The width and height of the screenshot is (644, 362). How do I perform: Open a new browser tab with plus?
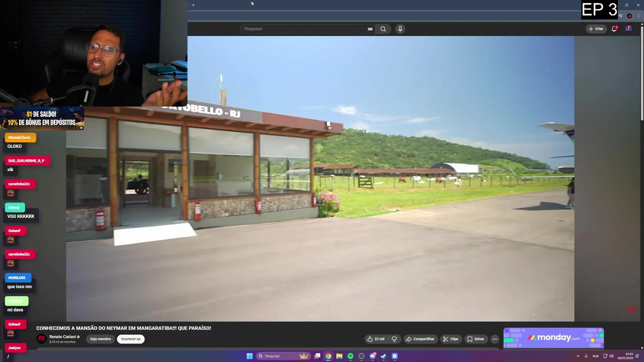click(x=193, y=5)
